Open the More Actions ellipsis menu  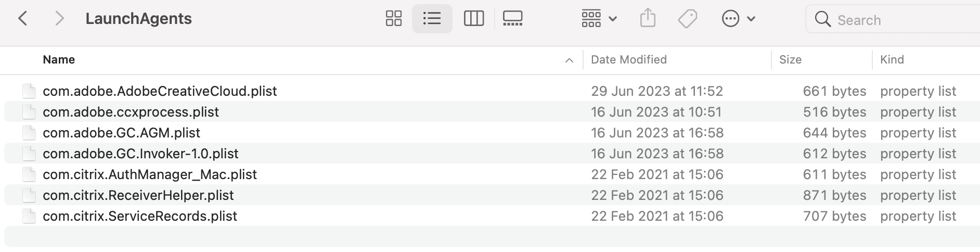coord(738,19)
